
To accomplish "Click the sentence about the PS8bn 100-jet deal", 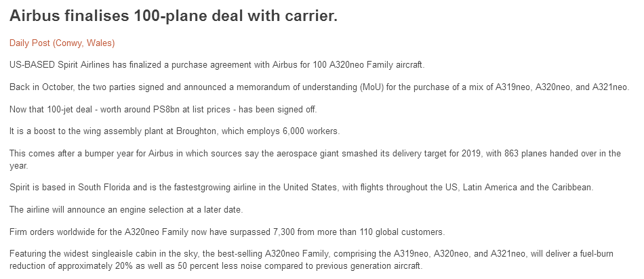I will coord(163,110).
